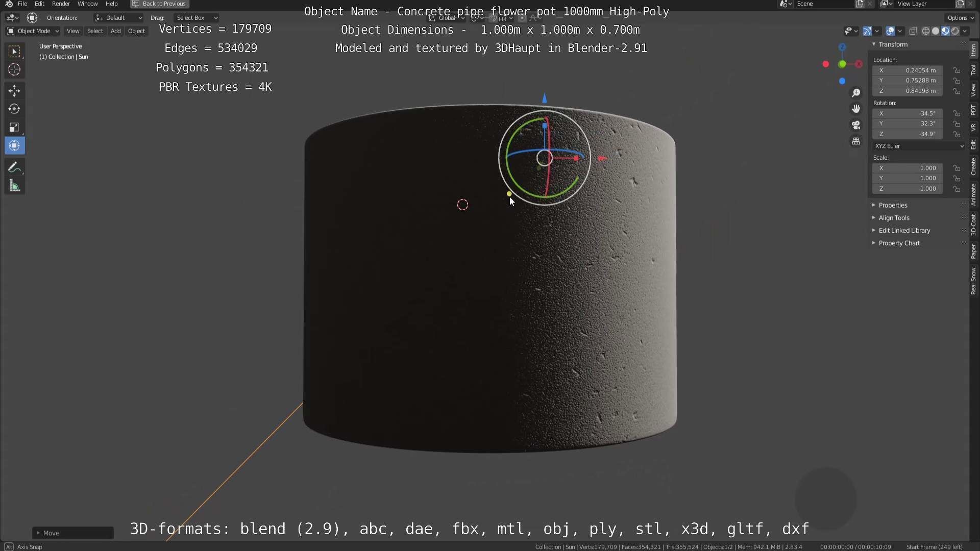Open the editor type selector icon
The image size is (980, 551).
(x=12, y=18)
